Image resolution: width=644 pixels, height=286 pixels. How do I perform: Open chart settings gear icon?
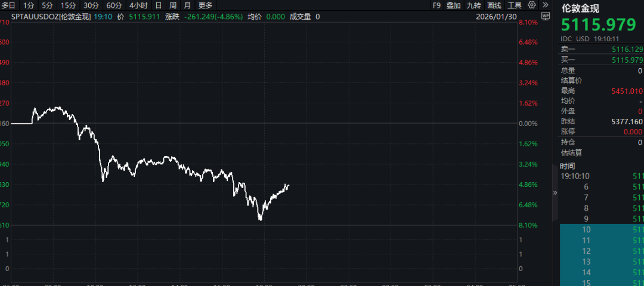(531, 5)
